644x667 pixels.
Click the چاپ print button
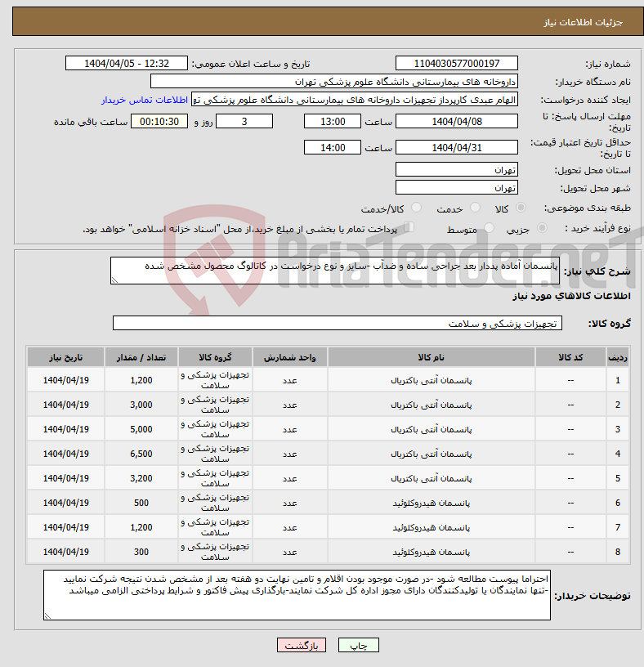tap(358, 645)
